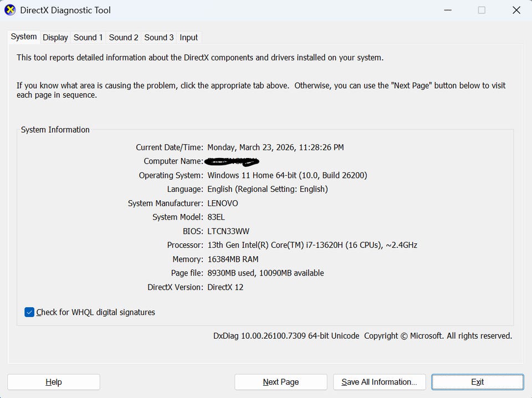Click the date 'Monday, March 23, 2026, 11:28:26 PM'

275,147
